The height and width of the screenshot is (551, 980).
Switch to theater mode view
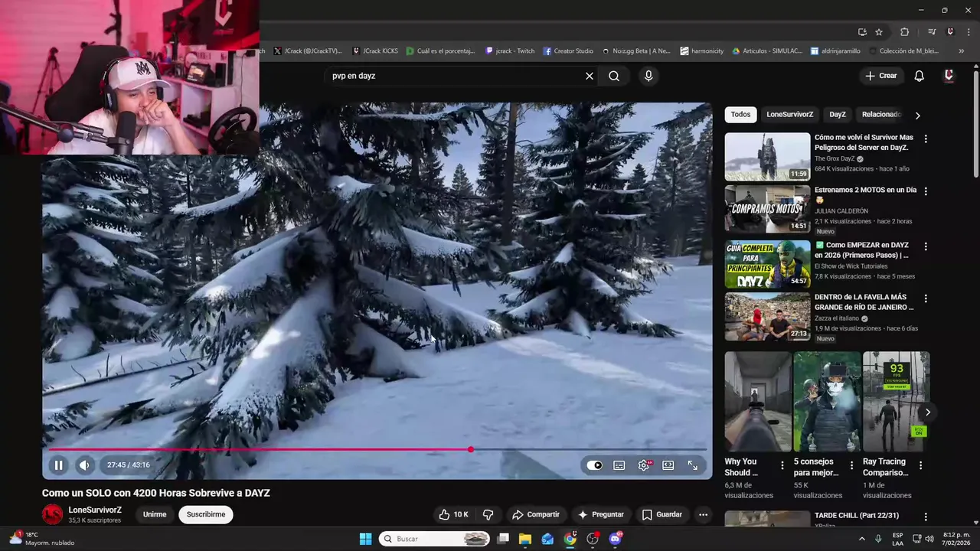(x=668, y=465)
